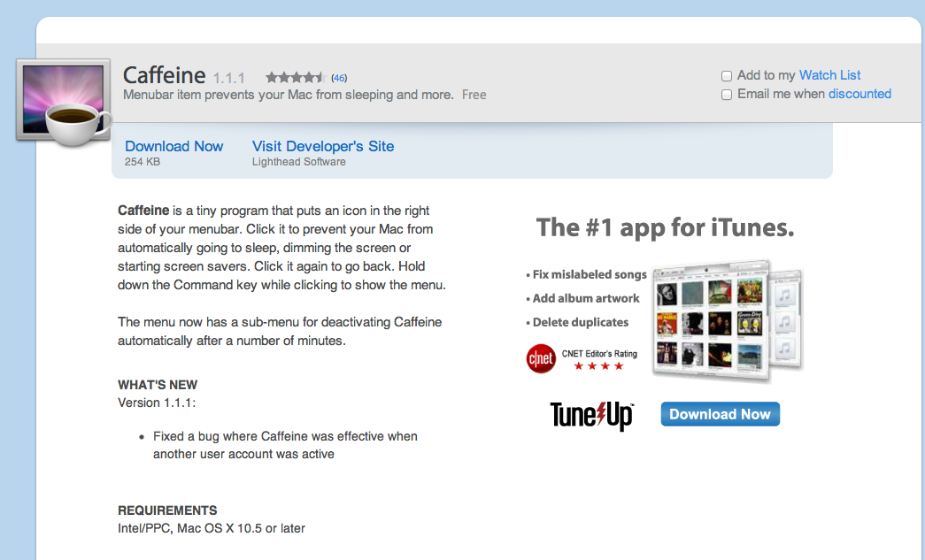Image resolution: width=925 pixels, height=560 pixels.
Task: Click the WHAT'S NEW section heading
Action: coord(158,385)
